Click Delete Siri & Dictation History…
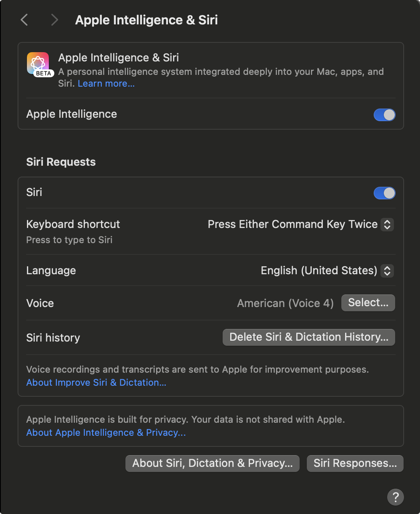The height and width of the screenshot is (514, 420). click(x=309, y=337)
